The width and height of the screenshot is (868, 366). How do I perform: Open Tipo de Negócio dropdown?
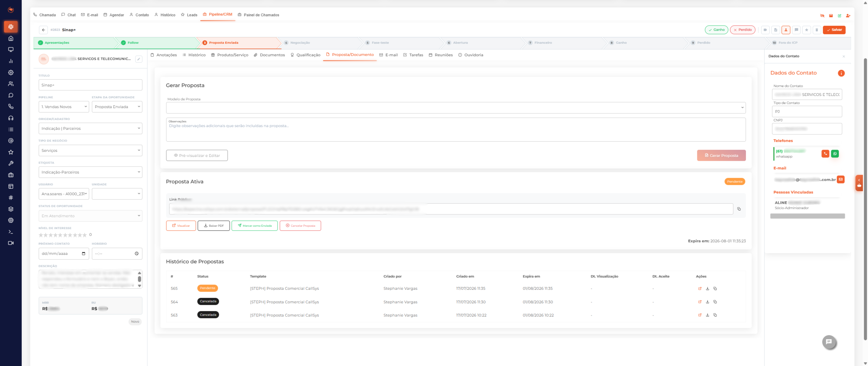(90, 151)
